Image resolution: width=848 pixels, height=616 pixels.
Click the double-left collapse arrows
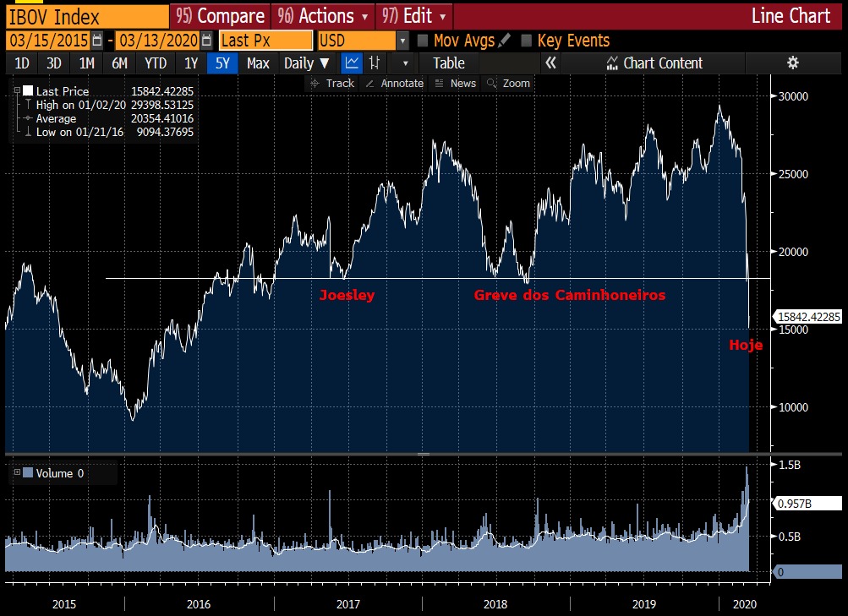pos(550,63)
